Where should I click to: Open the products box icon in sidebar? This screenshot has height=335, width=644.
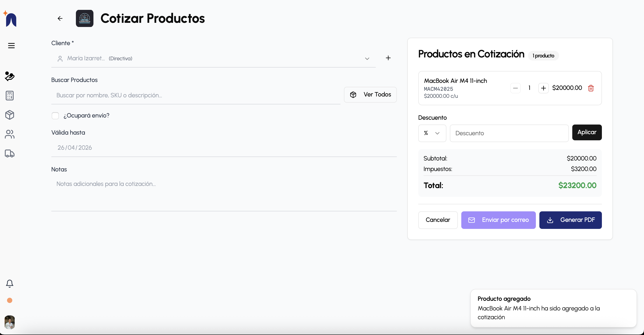tap(9, 115)
